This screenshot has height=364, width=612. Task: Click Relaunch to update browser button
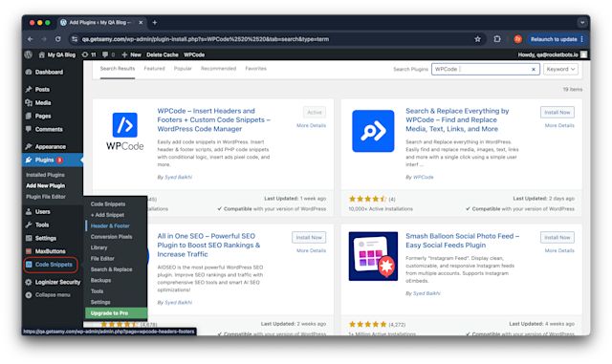click(x=557, y=39)
